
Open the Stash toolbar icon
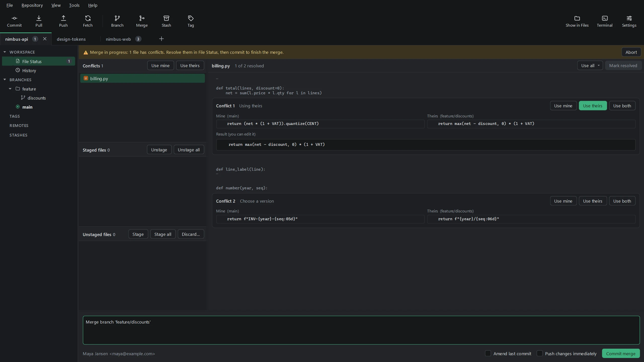[x=166, y=18]
